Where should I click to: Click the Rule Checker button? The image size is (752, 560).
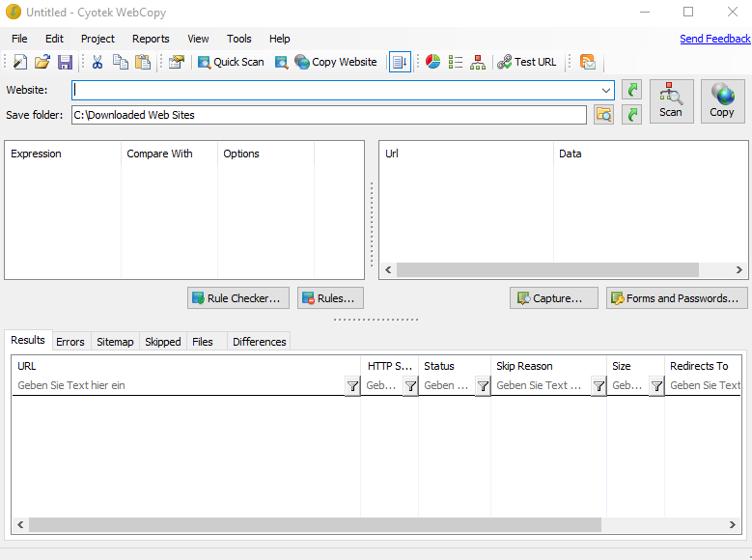(238, 298)
